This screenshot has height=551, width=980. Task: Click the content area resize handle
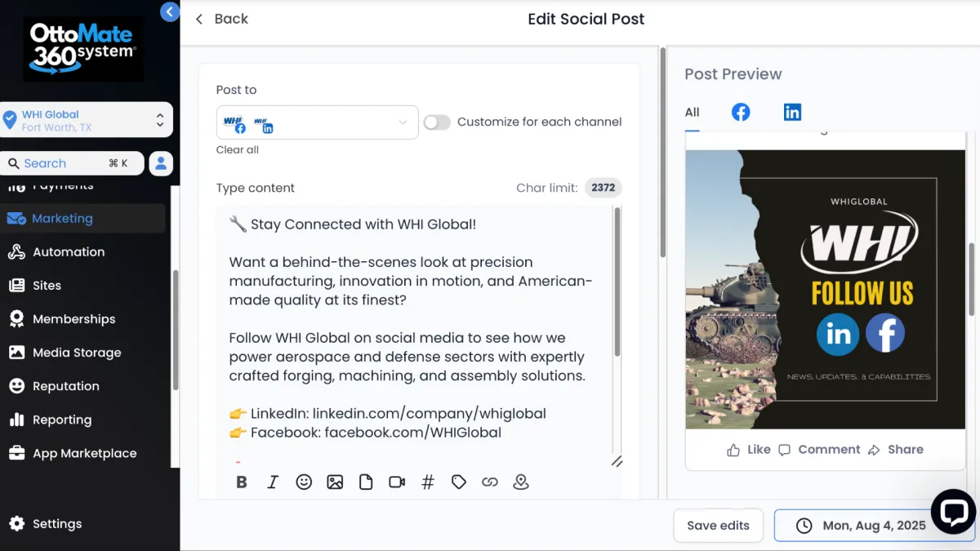617,461
